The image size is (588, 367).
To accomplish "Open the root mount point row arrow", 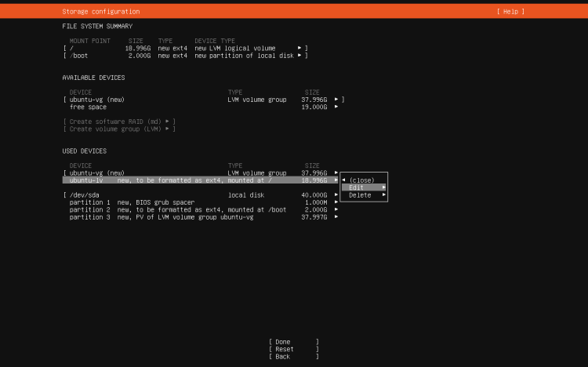I will [299, 48].
